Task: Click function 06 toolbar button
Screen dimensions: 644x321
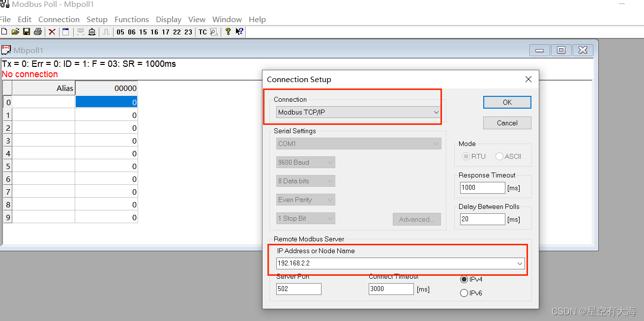Action: pos(132,32)
